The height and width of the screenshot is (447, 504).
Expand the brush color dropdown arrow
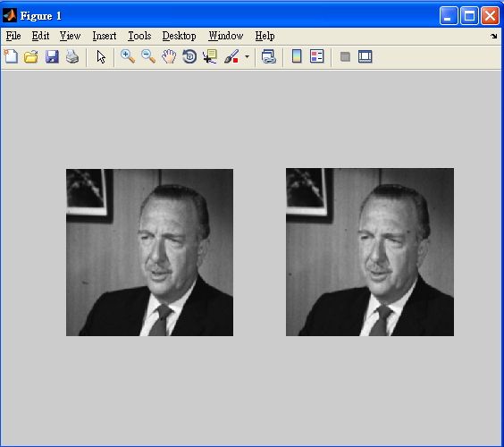[x=247, y=56]
